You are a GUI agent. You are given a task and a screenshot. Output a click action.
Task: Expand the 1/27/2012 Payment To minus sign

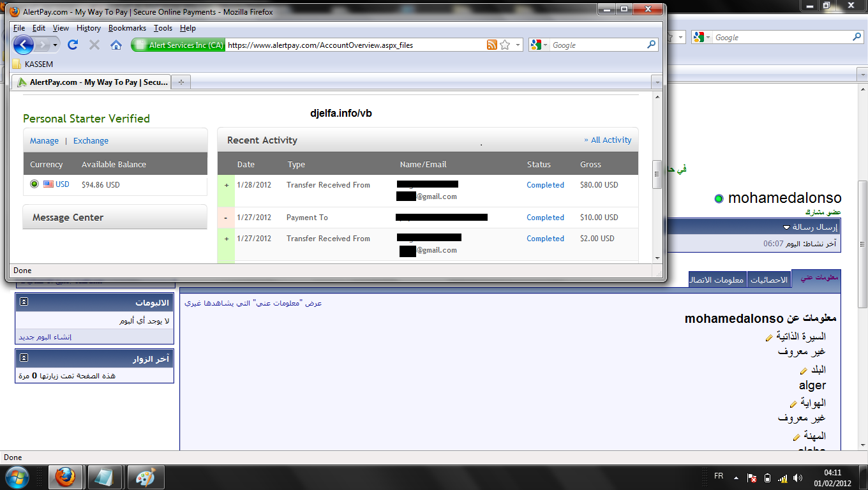point(226,218)
